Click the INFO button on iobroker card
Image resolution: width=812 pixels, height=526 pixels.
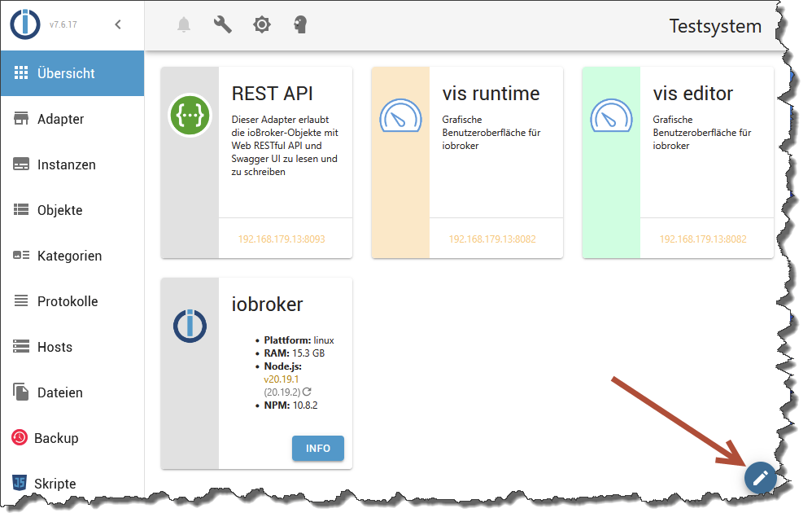(x=318, y=449)
